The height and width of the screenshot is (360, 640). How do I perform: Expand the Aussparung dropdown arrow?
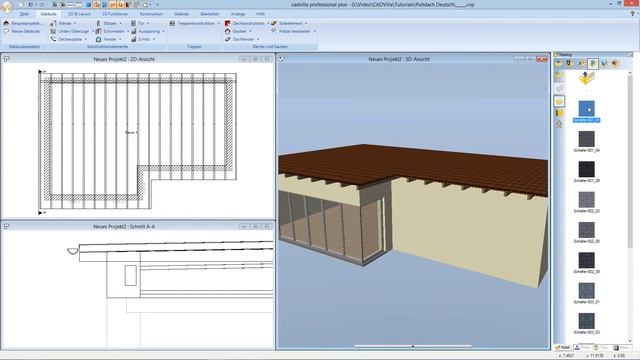tap(163, 31)
